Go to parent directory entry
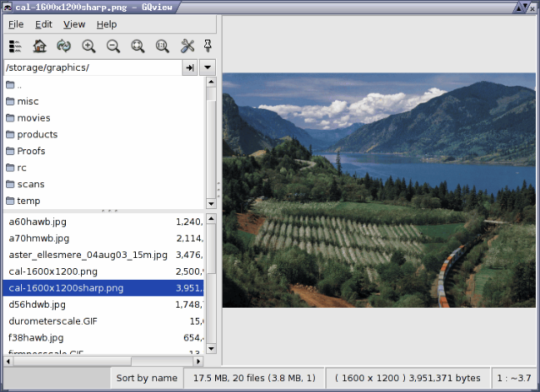The width and height of the screenshot is (540, 392). (x=20, y=85)
